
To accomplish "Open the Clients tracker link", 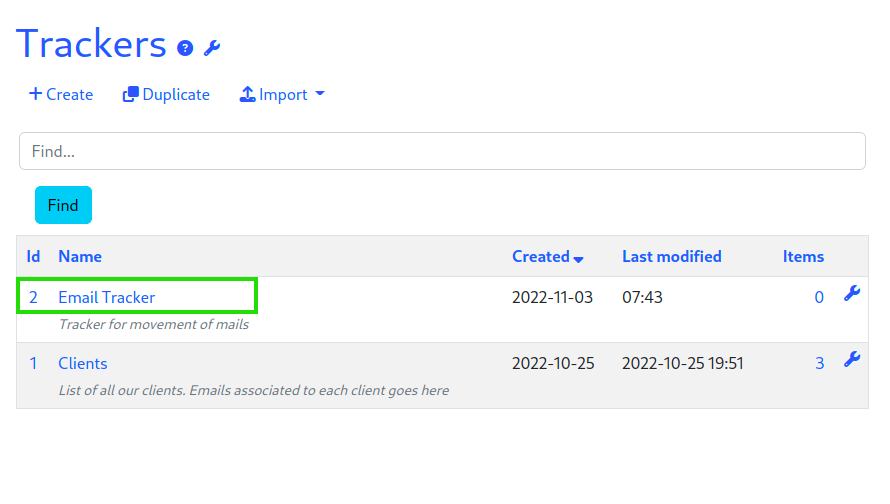I will pyautogui.click(x=83, y=363).
